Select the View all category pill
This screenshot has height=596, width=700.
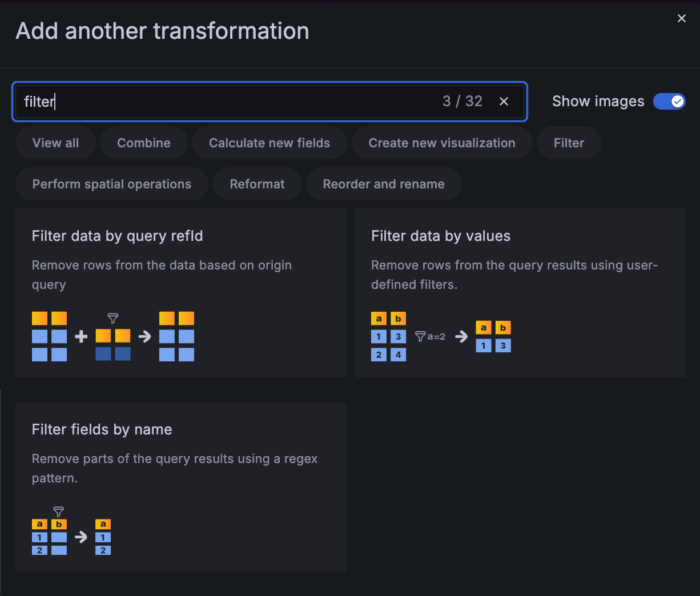[x=55, y=143]
